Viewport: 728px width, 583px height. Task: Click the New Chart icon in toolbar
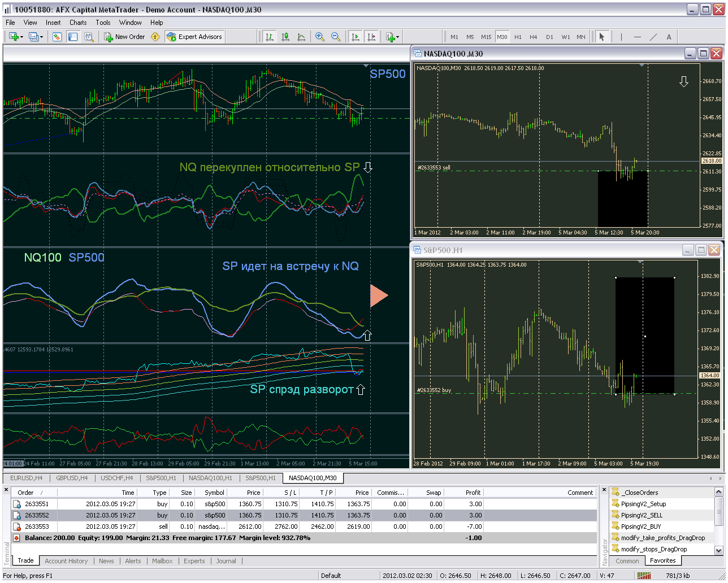pos(14,37)
